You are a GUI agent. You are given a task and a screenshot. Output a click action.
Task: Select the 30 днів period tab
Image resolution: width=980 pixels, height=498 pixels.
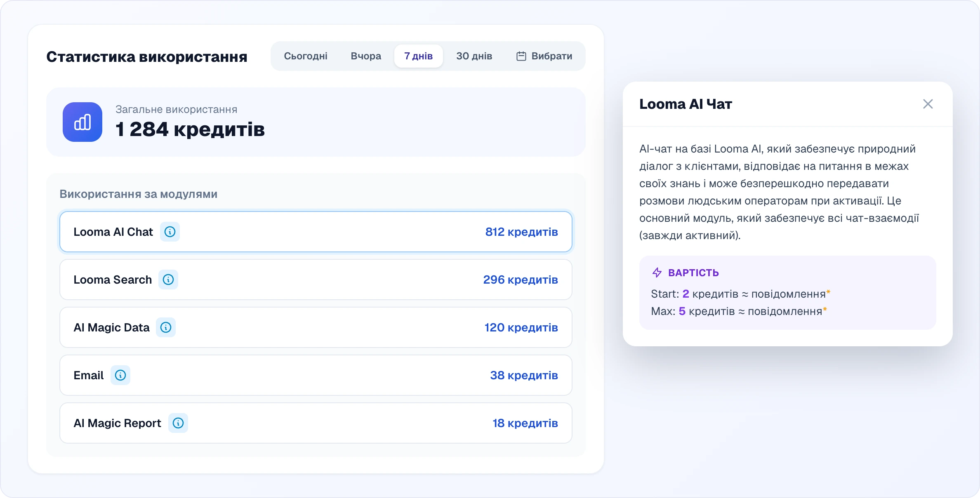[474, 56]
